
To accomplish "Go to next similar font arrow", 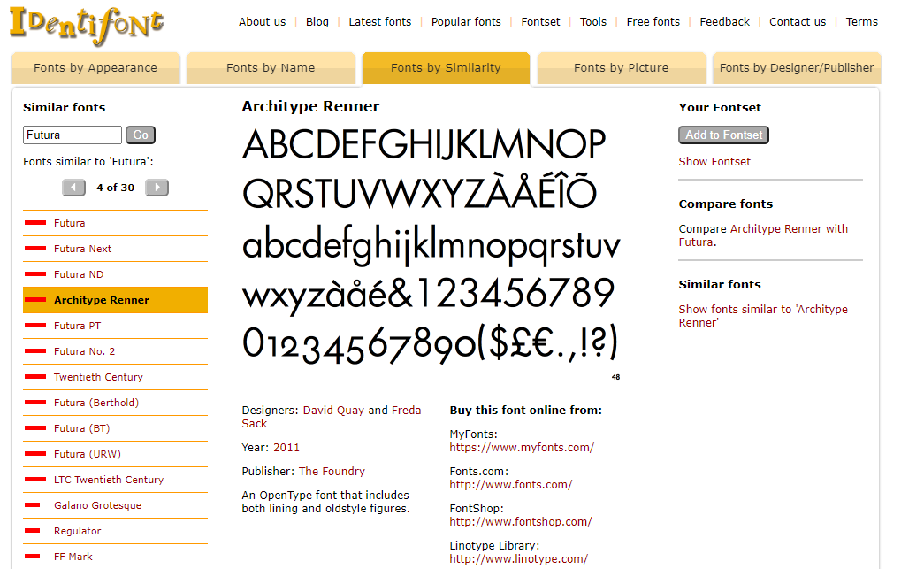I will [157, 188].
